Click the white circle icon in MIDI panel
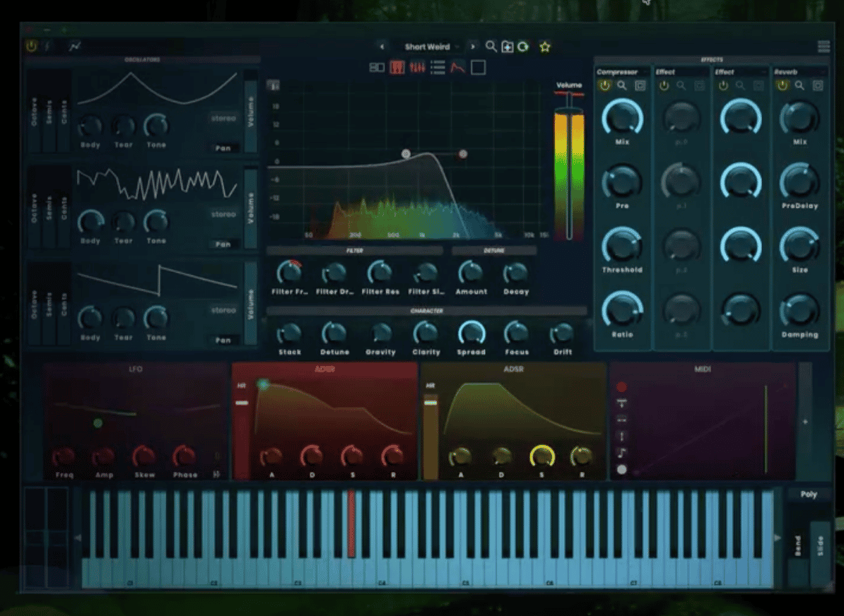Screen dimensions: 844x616 tap(622, 469)
